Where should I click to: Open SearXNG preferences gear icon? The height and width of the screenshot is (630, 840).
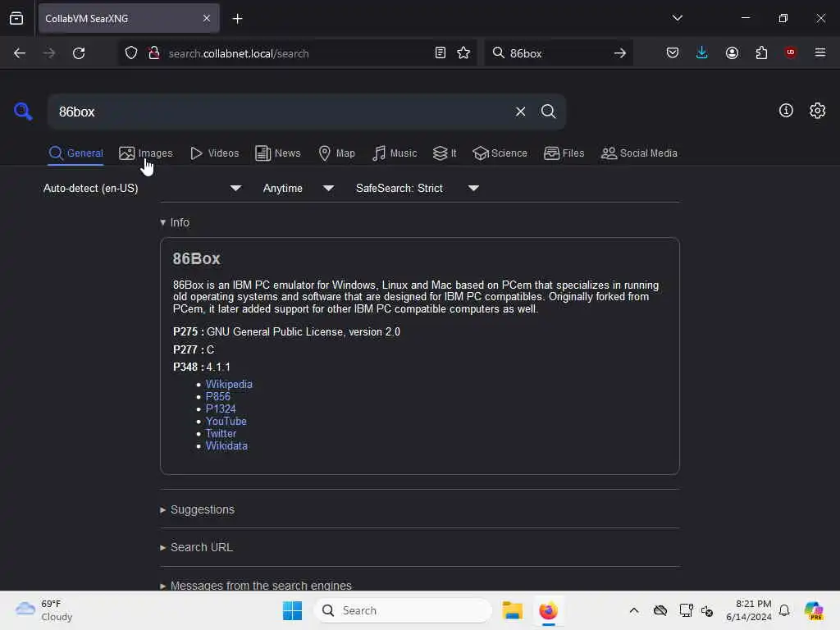[x=818, y=111]
